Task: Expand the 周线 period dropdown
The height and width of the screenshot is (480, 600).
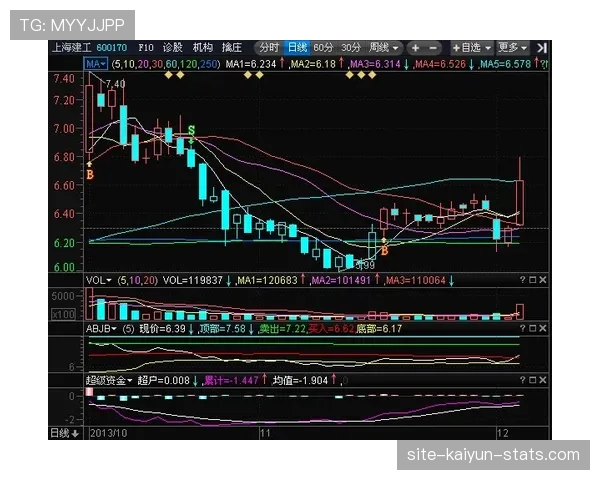Action: [384, 47]
